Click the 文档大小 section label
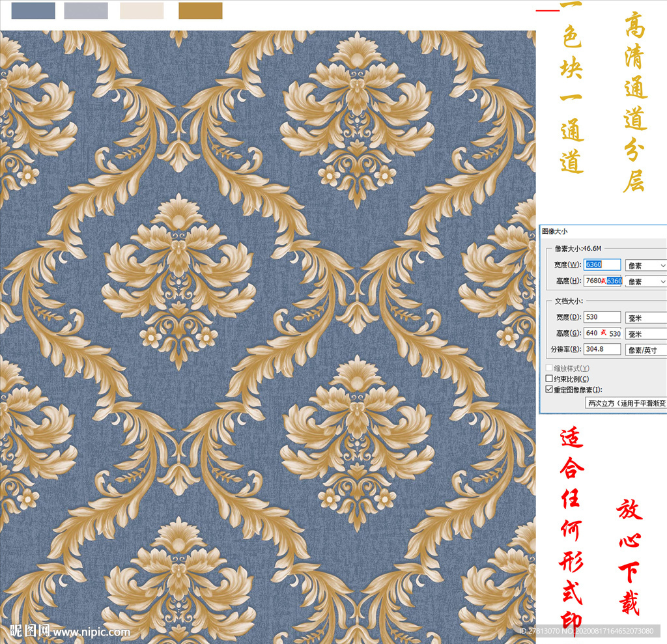This screenshot has width=667, height=644. coord(569,301)
